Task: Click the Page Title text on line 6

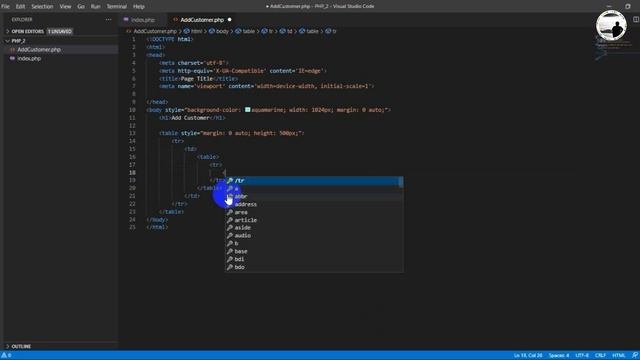Action: [197, 79]
